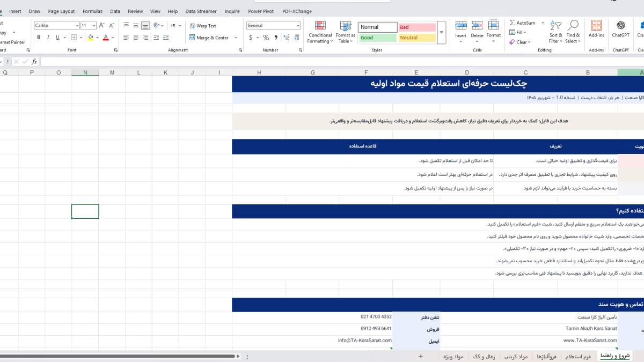Click inside the formula bar

coord(342,62)
